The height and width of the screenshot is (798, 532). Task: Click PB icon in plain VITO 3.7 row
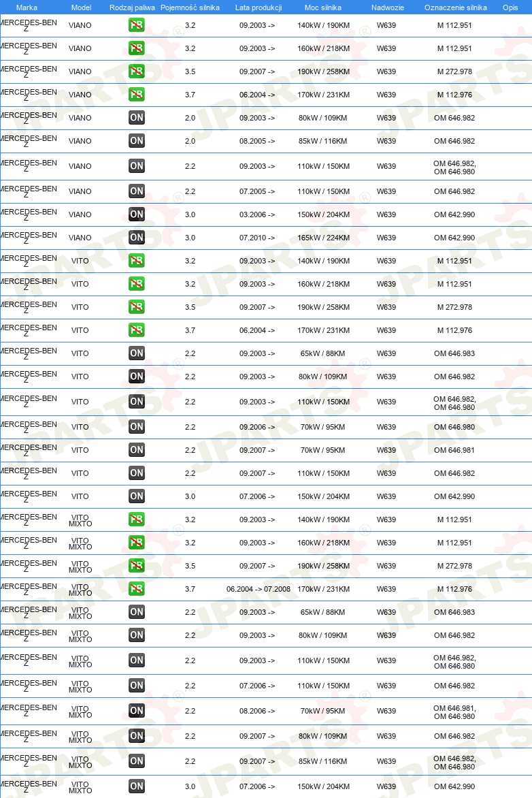coord(136,330)
